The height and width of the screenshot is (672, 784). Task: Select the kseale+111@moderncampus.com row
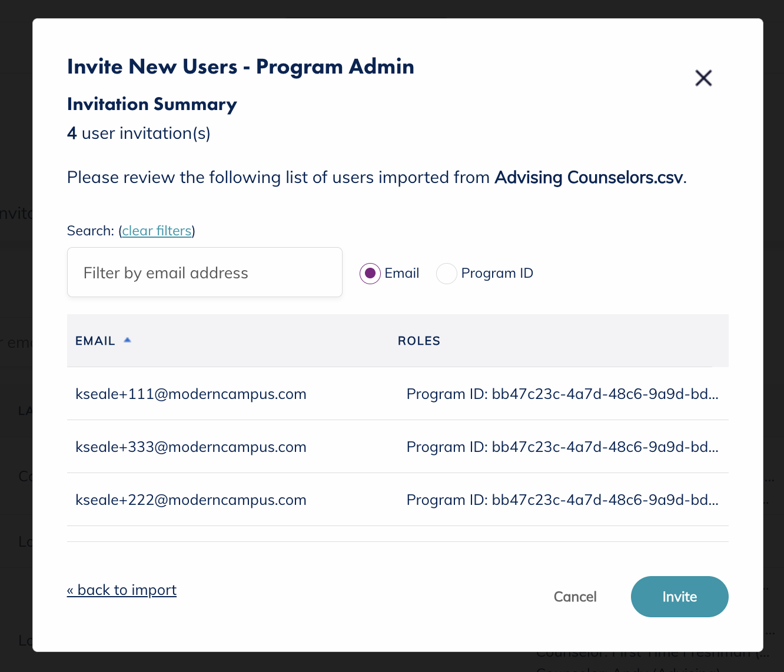click(x=191, y=394)
